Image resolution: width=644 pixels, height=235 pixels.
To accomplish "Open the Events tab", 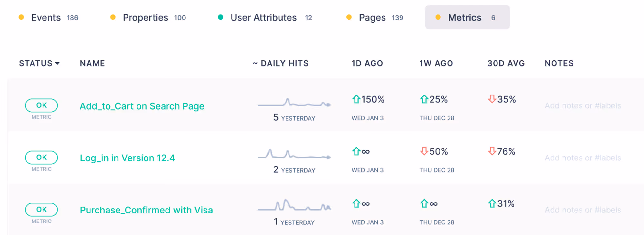I will 49,17.
